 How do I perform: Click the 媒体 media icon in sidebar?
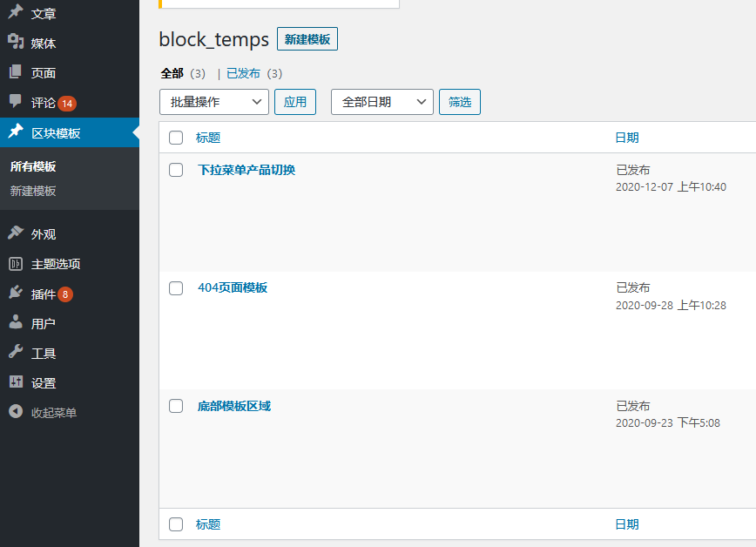[x=16, y=43]
